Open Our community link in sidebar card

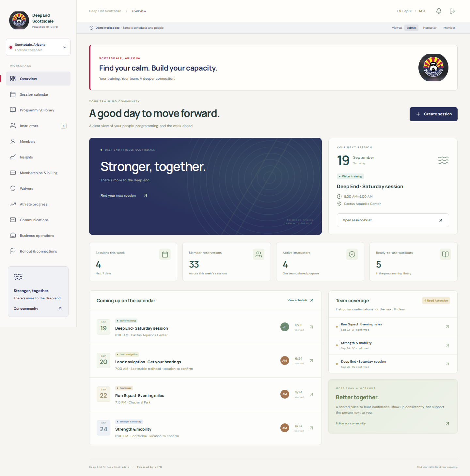[x=38, y=309]
